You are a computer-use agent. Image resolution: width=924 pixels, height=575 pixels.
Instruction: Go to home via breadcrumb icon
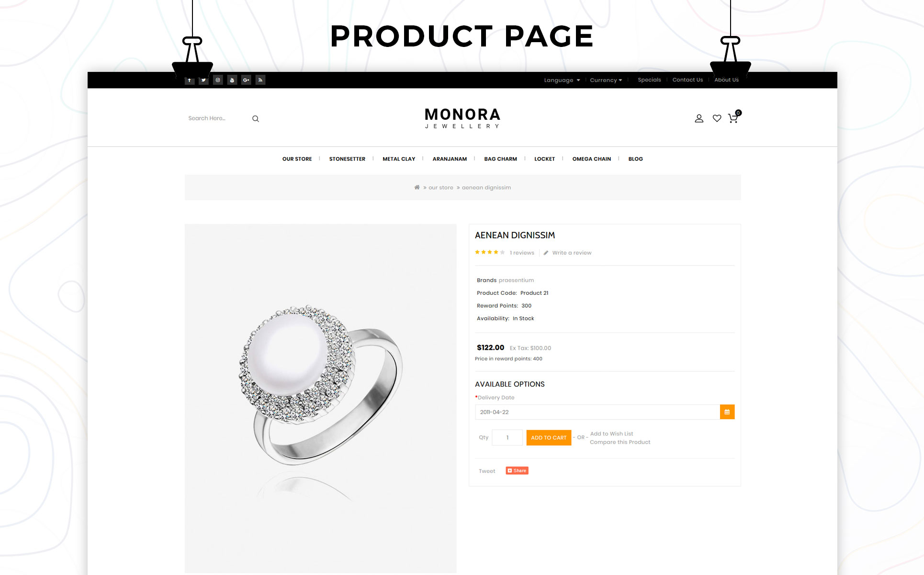(417, 187)
